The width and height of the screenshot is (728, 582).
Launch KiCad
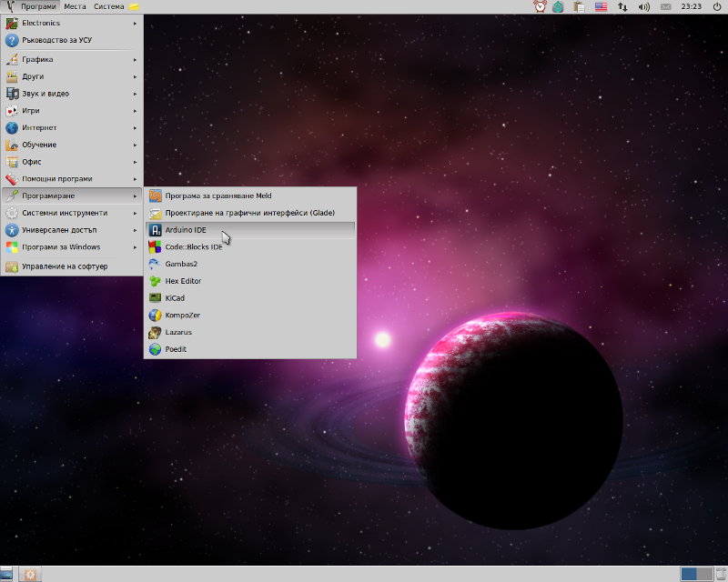point(175,298)
